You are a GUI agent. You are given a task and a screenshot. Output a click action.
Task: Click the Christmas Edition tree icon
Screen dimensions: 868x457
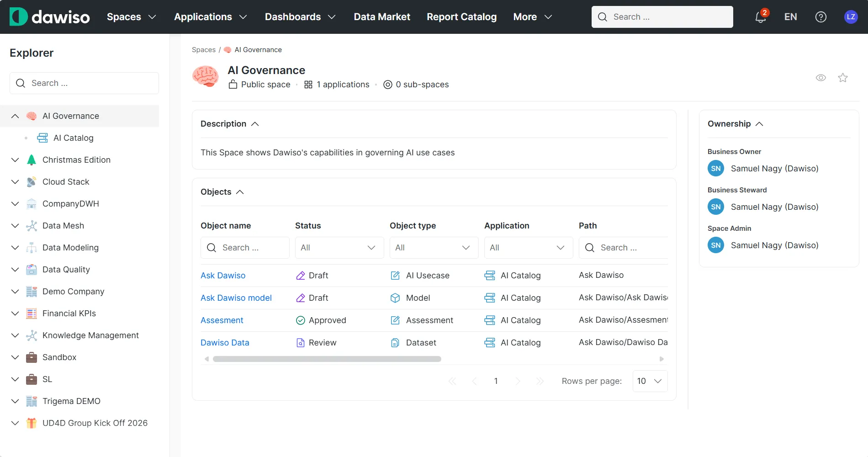(32, 160)
